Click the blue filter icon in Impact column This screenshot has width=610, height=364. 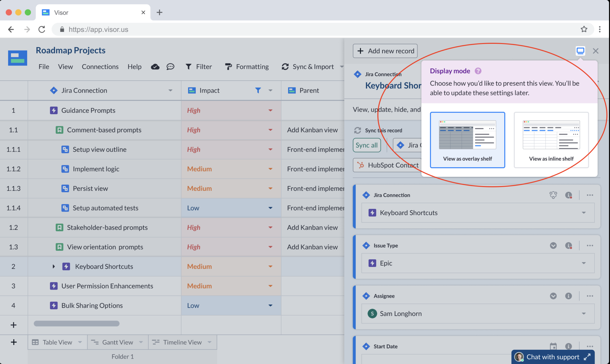point(258,90)
